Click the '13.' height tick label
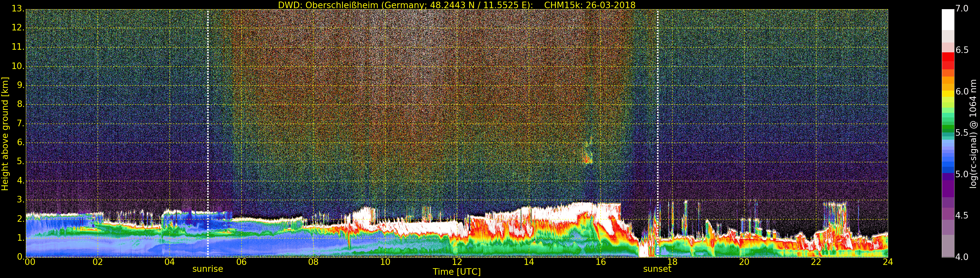This screenshot has height=278, width=980. point(18,9)
